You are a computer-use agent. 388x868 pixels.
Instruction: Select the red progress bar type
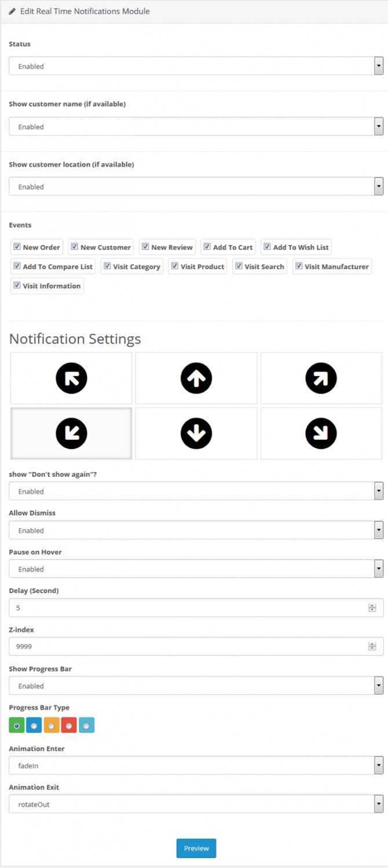click(69, 725)
